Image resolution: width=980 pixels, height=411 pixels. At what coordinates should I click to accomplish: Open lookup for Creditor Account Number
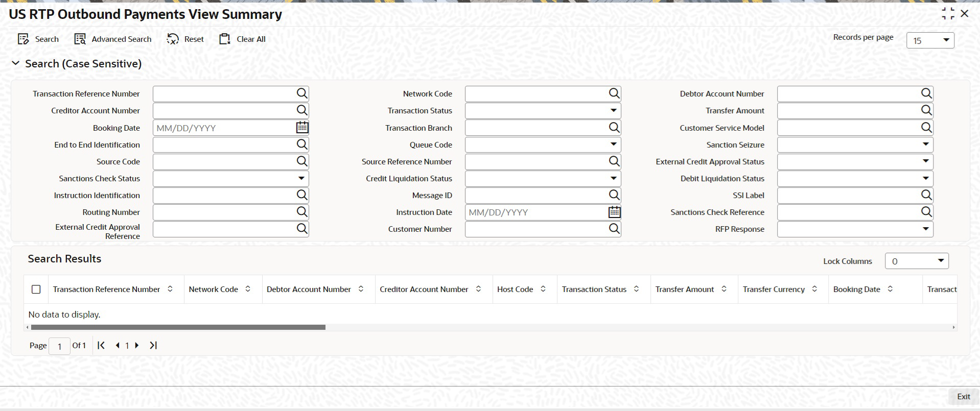(302, 110)
